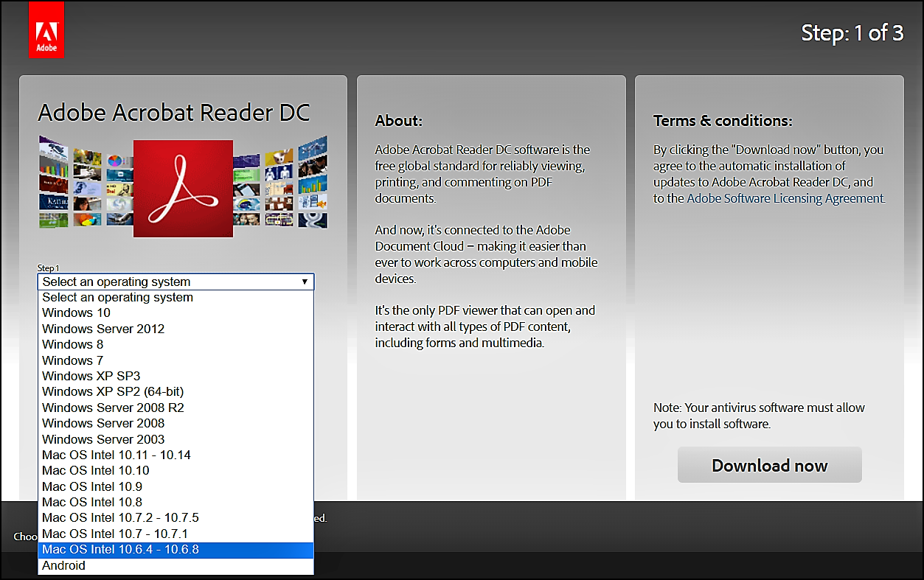Select Mac OS Intel 10.7 - 10.7.1
The height and width of the screenshot is (580, 924).
point(176,534)
